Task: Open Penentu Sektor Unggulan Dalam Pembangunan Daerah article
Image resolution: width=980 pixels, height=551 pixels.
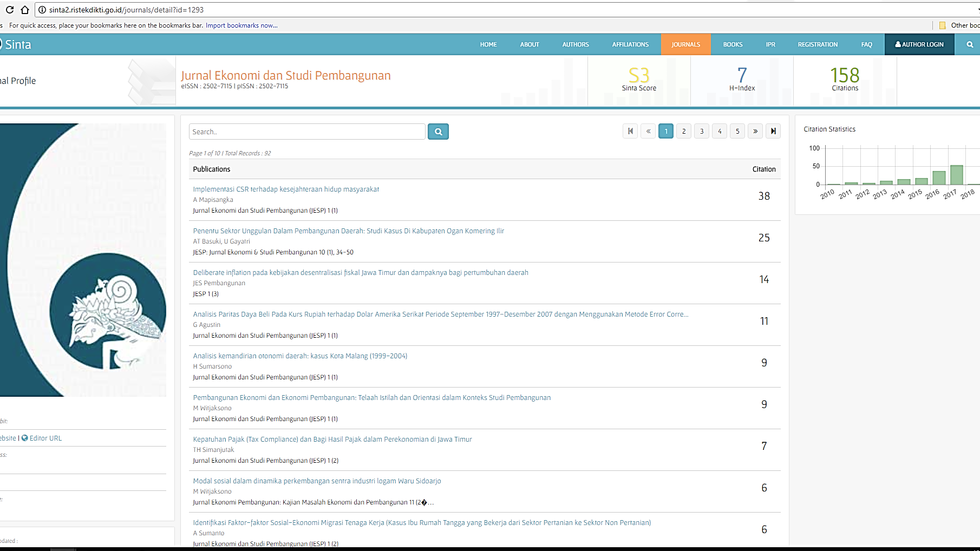Action: click(x=349, y=231)
